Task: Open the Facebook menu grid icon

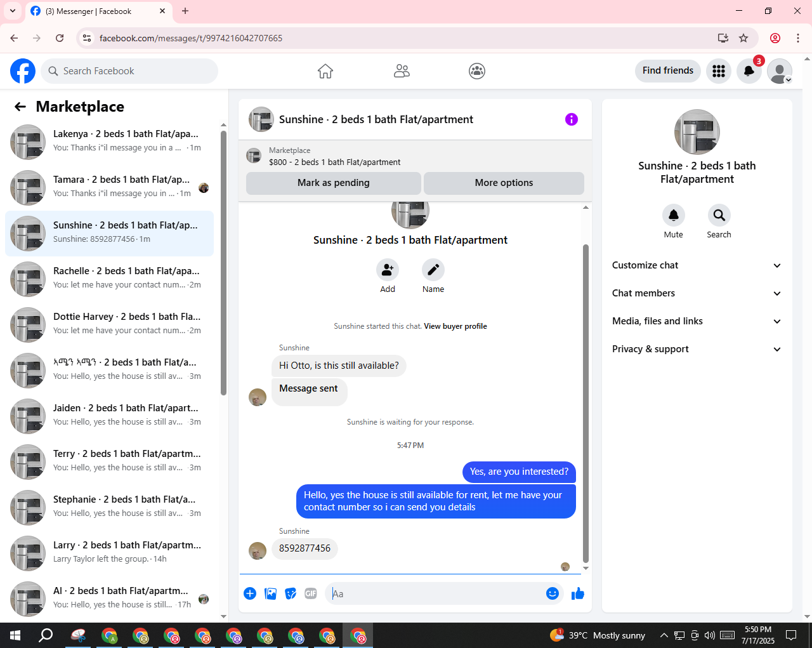Action: (719, 71)
